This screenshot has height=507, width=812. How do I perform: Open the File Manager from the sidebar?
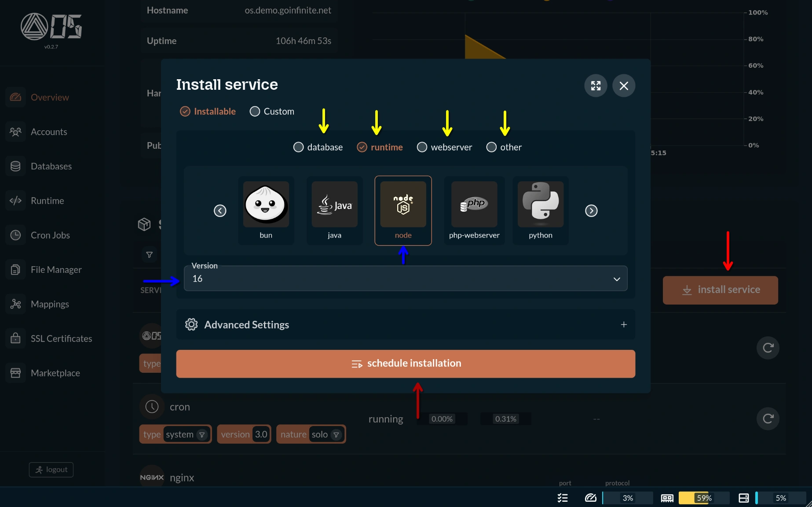[x=56, y=269]
